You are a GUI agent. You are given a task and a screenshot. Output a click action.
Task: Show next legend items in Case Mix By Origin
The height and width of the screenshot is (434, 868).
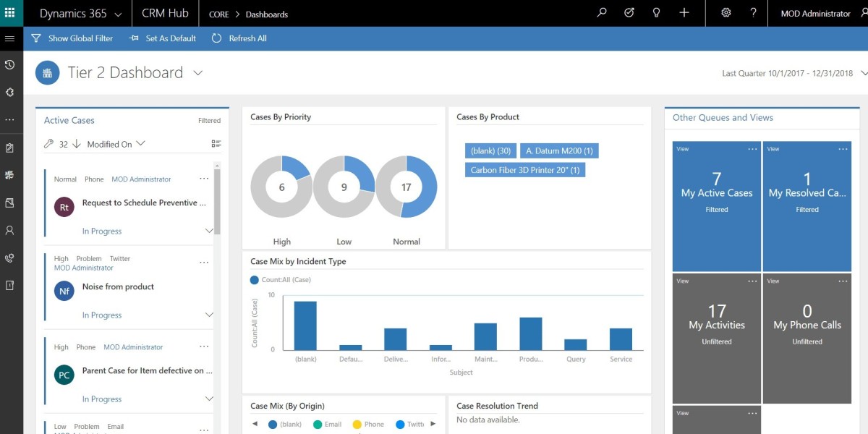[x=433, y=424]
